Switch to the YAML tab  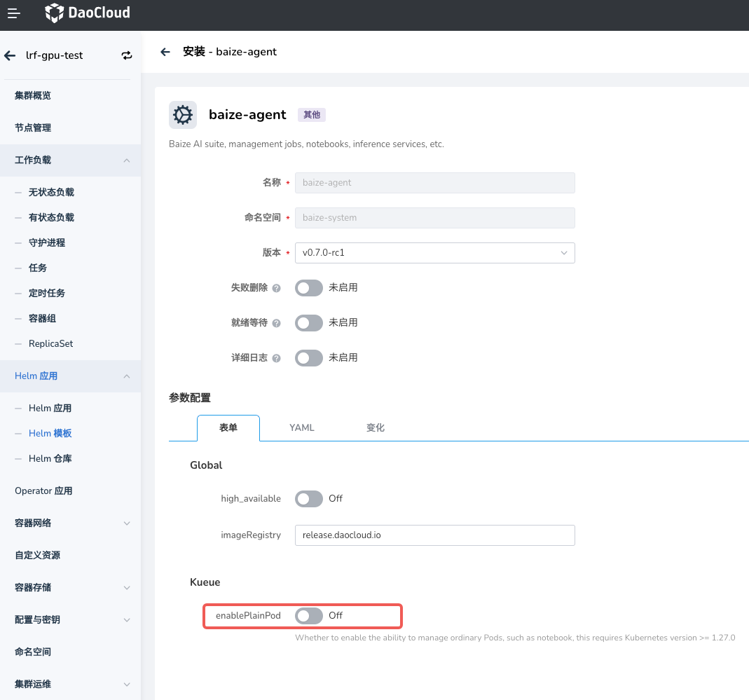pos(301,428)
